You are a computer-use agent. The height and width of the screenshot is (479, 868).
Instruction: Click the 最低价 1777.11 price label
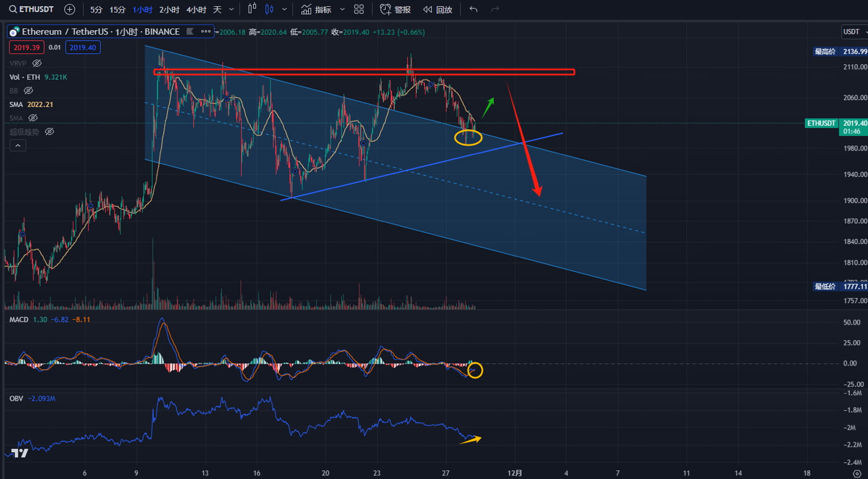coord(840,286)
